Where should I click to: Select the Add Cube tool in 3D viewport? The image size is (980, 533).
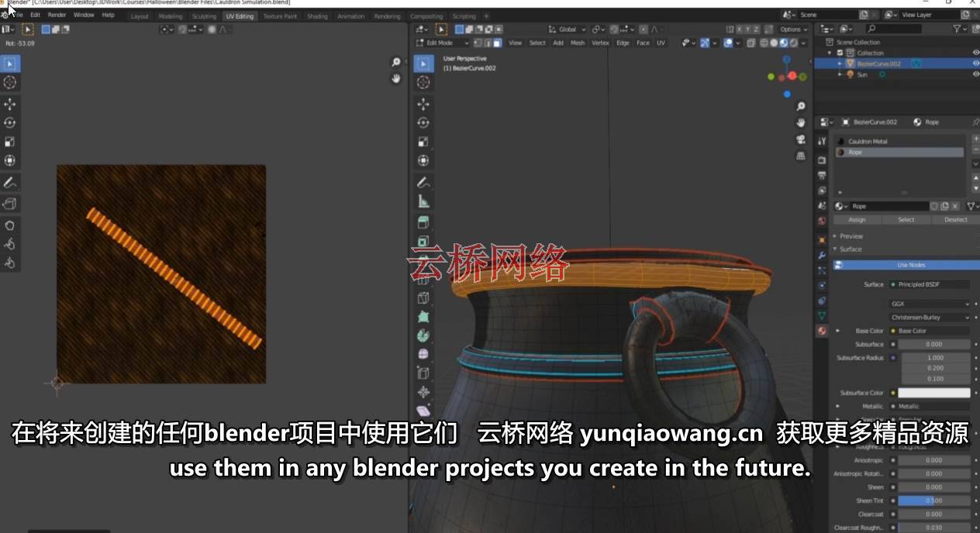pyautogui.click(x=423, y=223)
